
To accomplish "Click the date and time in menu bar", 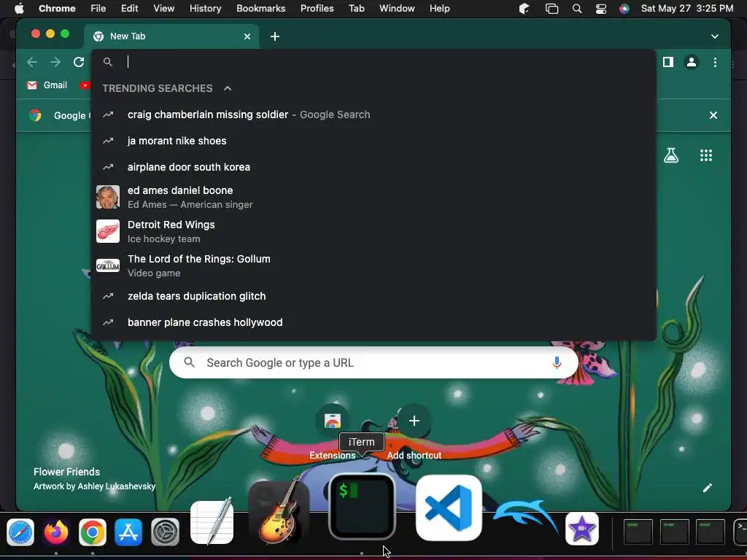I will 687,9.
